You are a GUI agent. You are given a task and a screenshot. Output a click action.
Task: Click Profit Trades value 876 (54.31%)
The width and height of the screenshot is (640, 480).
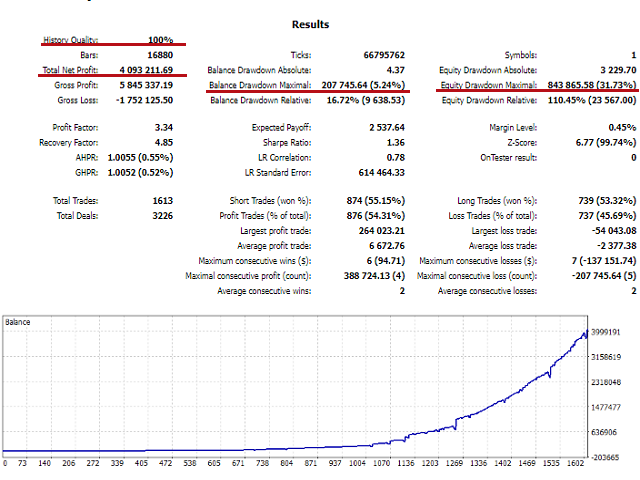(376, 216)
